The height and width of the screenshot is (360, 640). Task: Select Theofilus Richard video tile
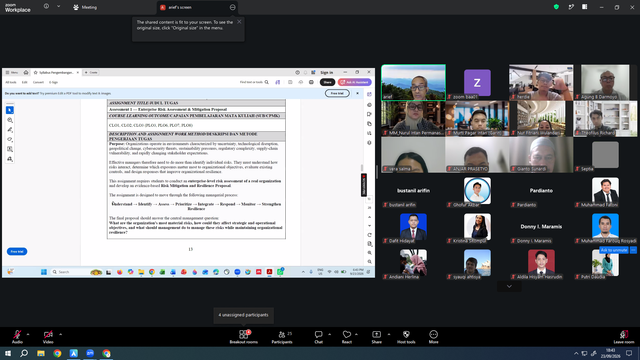tap(605, 118)
